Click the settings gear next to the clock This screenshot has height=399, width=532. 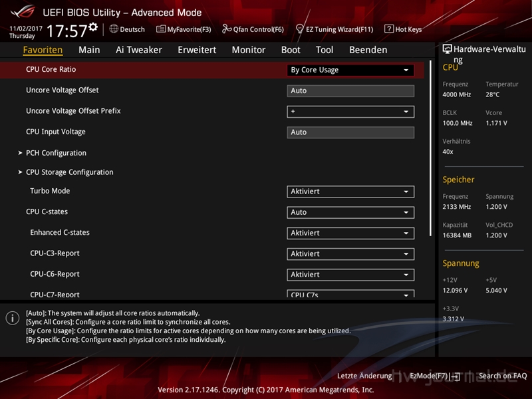pos(93,27)
